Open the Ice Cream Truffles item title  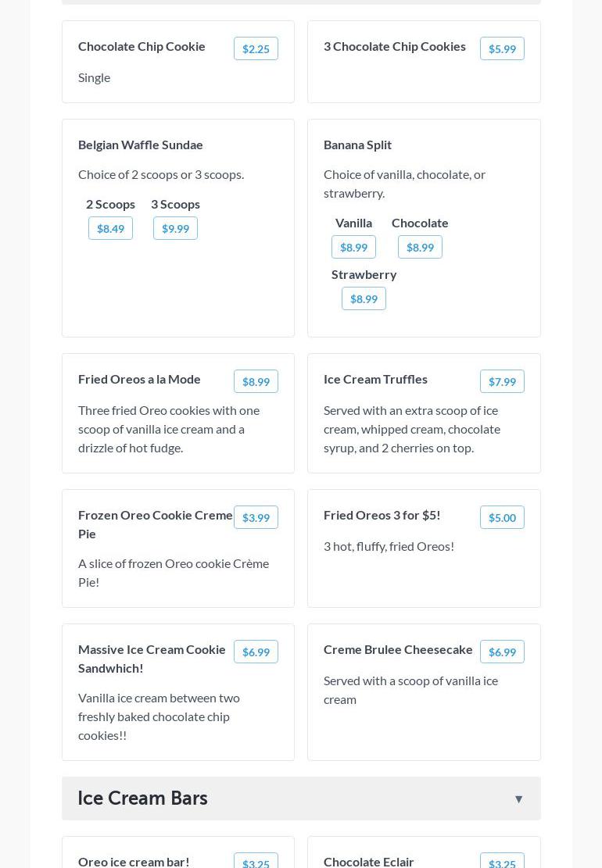coord(375,379)
